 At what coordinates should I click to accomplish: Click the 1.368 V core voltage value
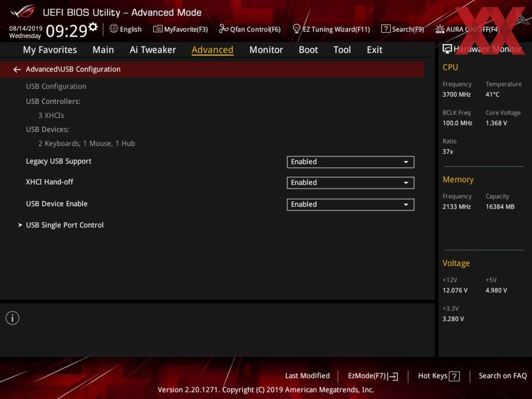tap(496, 123)
